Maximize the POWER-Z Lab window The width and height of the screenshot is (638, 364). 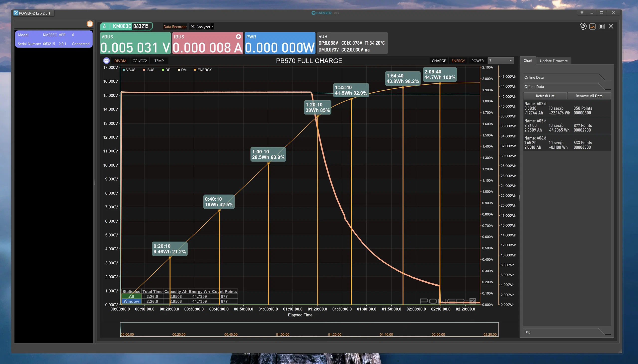coord(601,12)
